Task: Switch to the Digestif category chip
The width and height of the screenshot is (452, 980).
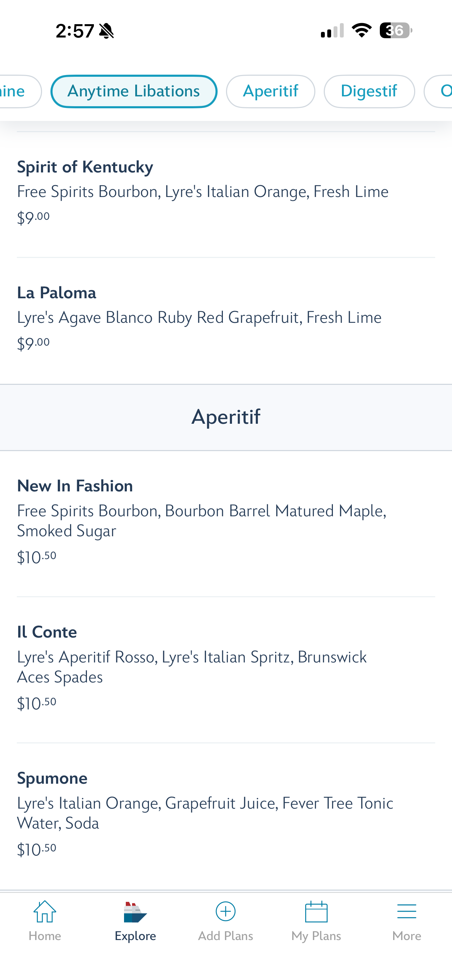Action: [x=369, y=91]
